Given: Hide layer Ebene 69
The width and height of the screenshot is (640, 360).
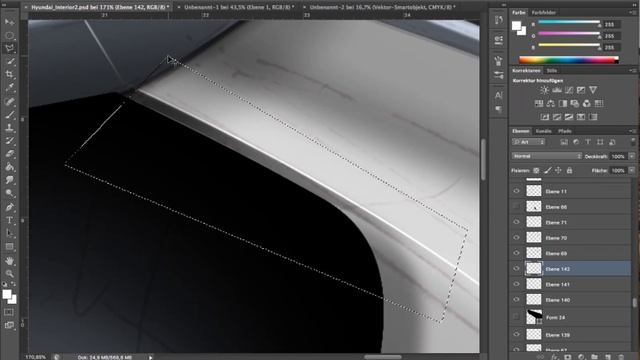Looking at the screenshot, I should [x=516, y=253].
